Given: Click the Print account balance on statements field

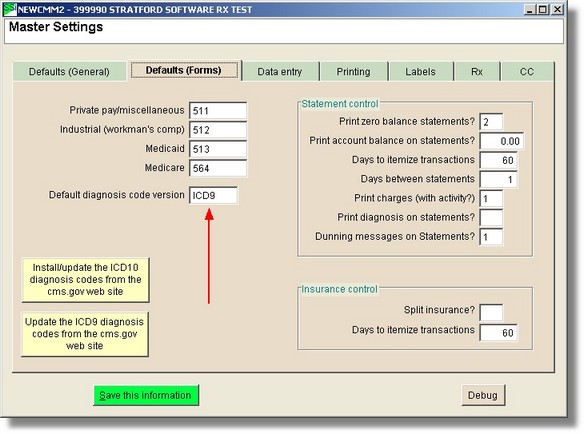Looking at the screenshot, I should (502, 141).
